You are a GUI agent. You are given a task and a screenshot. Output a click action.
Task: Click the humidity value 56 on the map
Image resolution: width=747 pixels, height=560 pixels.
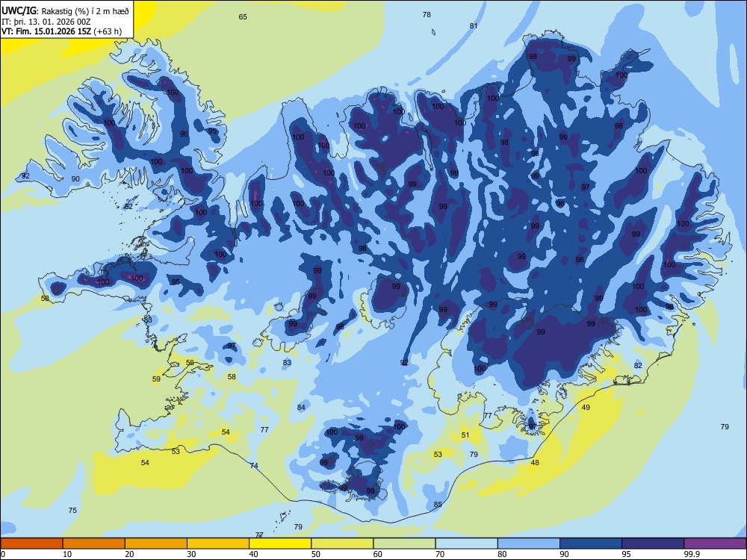point(190,363)
